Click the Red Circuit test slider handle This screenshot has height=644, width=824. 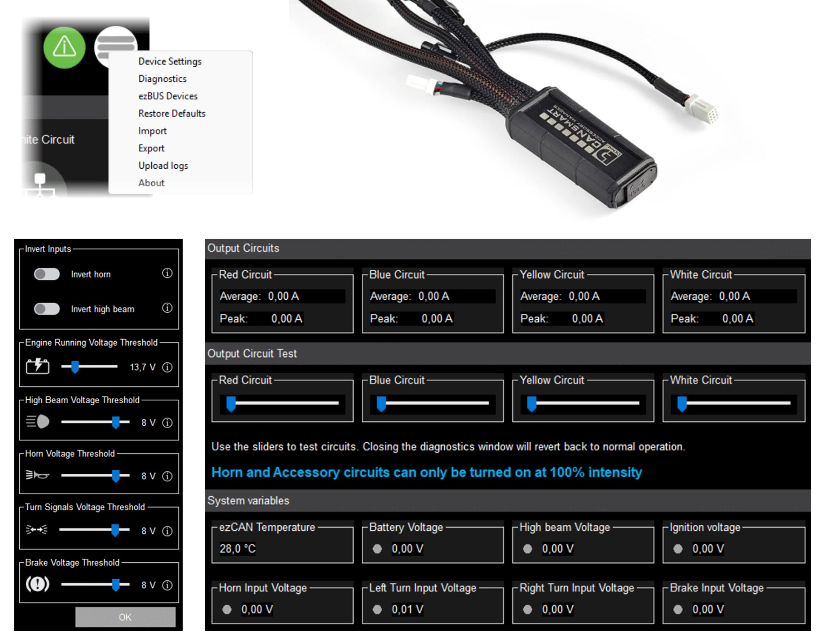(x=231, y=404)
